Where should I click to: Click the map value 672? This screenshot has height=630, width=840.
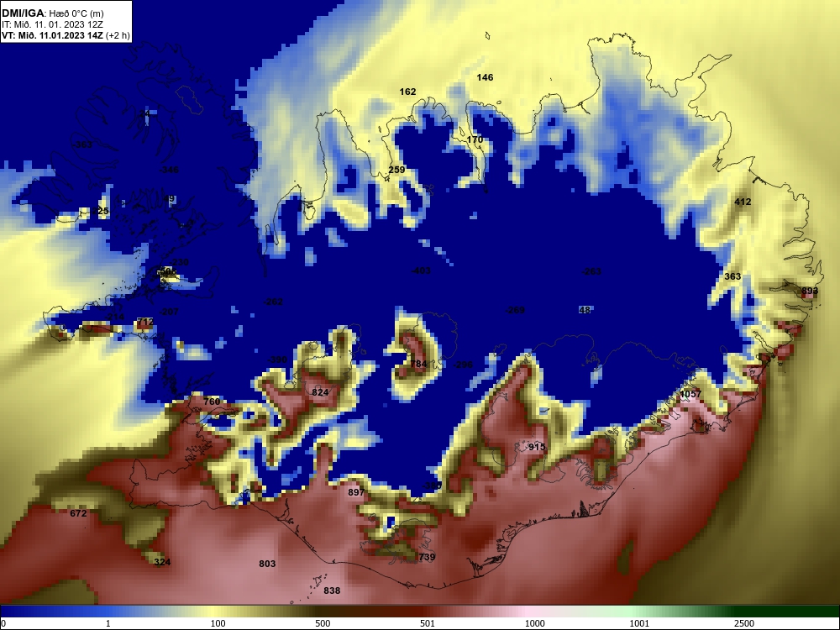(78, 514)
